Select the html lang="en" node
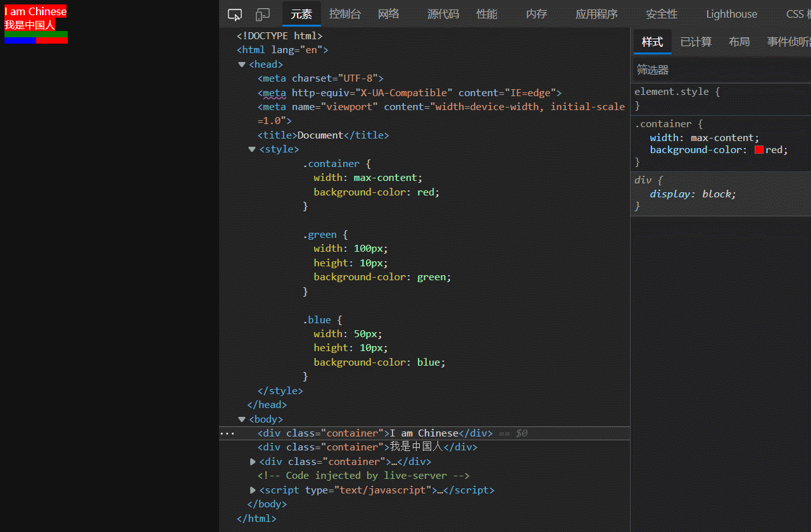Image resolution: width=811 pixels, height=532 pixels. point(282,50)
